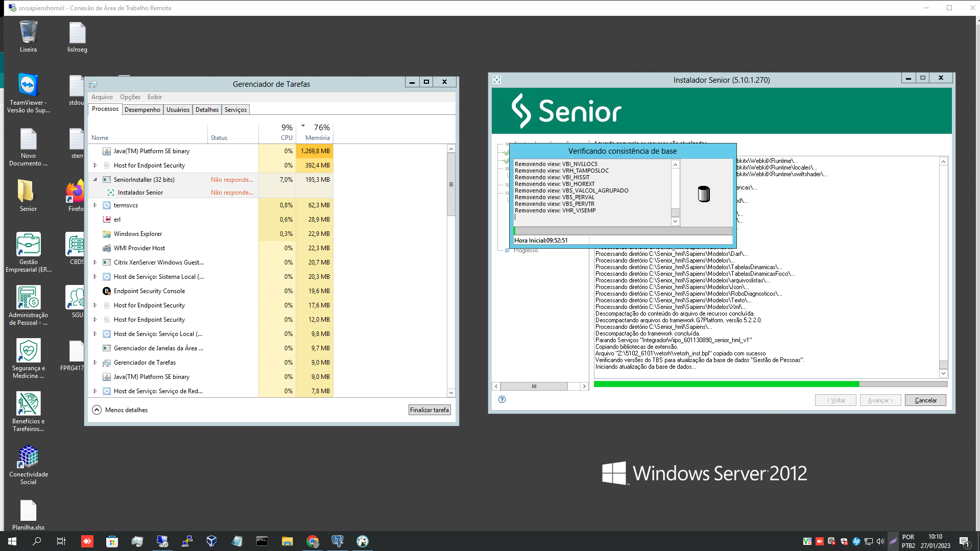The image size is (980, 551).
Task: Click the Verificando consistência progress bar
Action: pyautogui.click(x=623, y=231)
